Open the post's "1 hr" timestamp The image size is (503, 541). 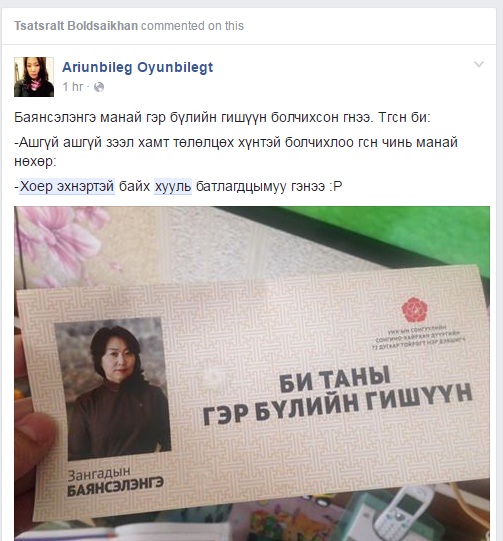(x=72, y=87)
